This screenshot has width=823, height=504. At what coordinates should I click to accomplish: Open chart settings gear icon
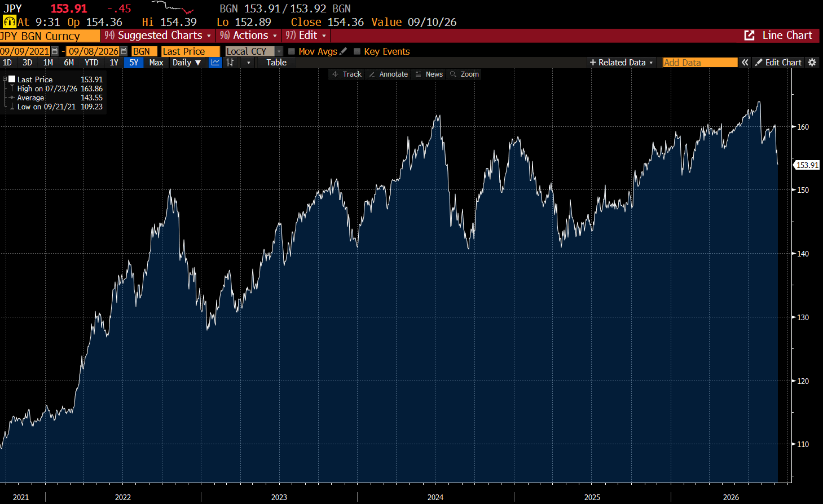point(812,63)
